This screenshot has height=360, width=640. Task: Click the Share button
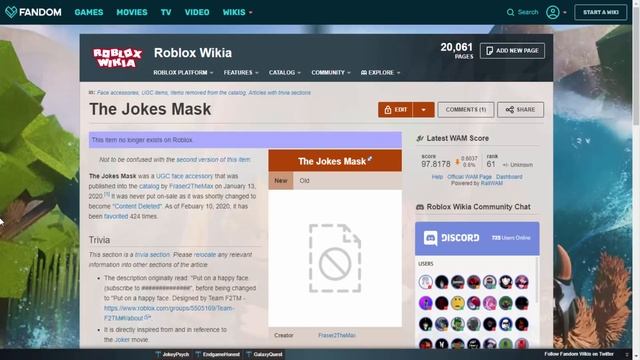[520, 110]
